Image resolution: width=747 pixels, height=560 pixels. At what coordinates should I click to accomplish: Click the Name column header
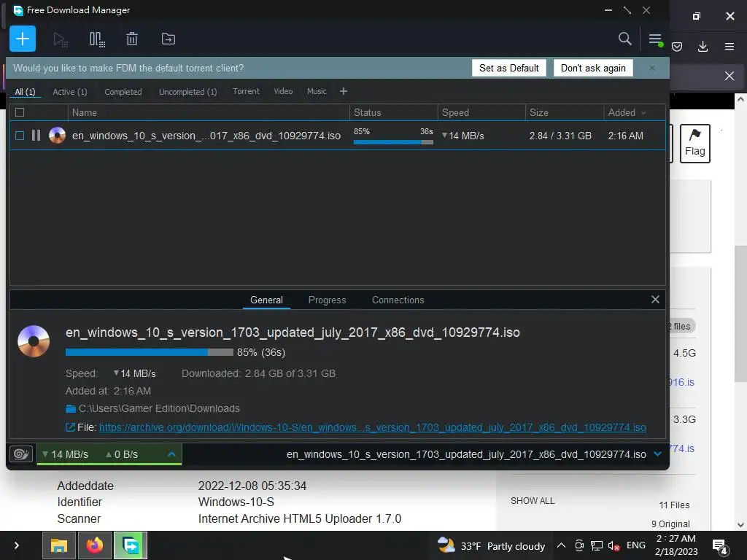tap(208, 112)
